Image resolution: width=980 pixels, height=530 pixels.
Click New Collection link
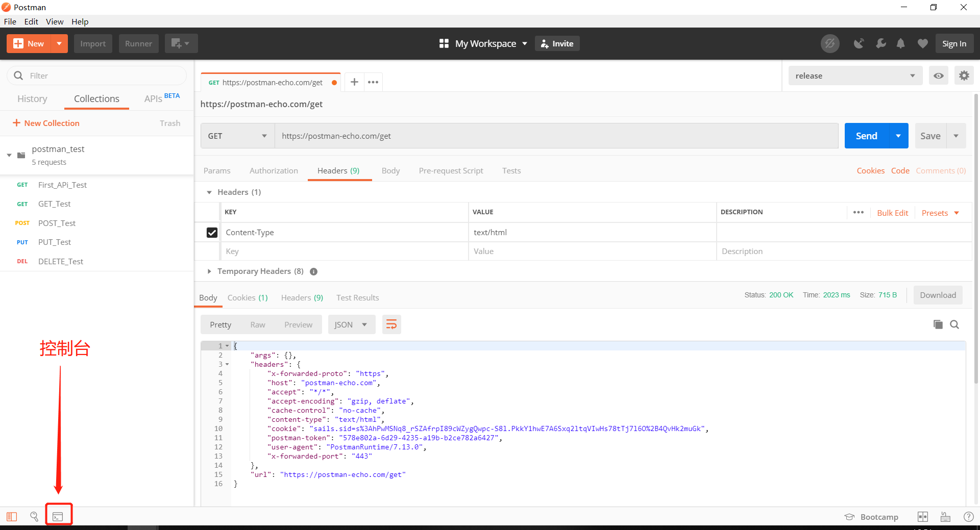coord(46,123)
